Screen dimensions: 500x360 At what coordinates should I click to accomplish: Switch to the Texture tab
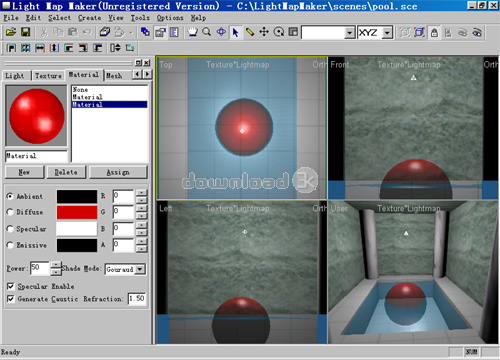(x=48, y=76)
